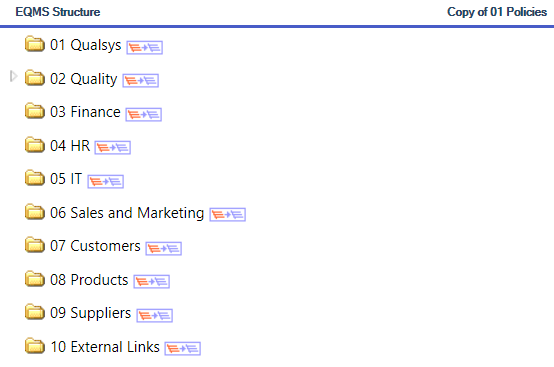Click the copy-structure icon beside 04 HR
This screenshot has width=554, height=367.
click(x=113, y=147)
